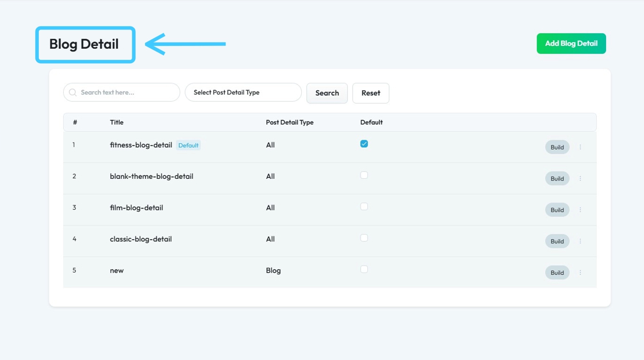The image size is (644, 360).
Task: Click Build for film-blog-detail
Action: pos(557,210)
